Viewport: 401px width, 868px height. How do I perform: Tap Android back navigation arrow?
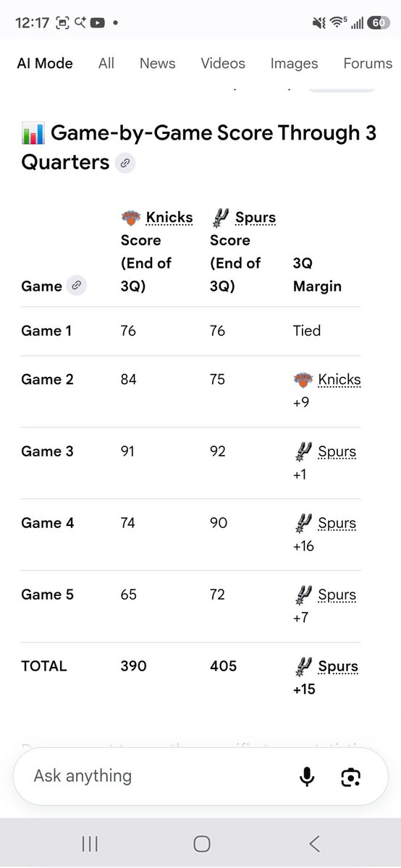tap(314, 843)
